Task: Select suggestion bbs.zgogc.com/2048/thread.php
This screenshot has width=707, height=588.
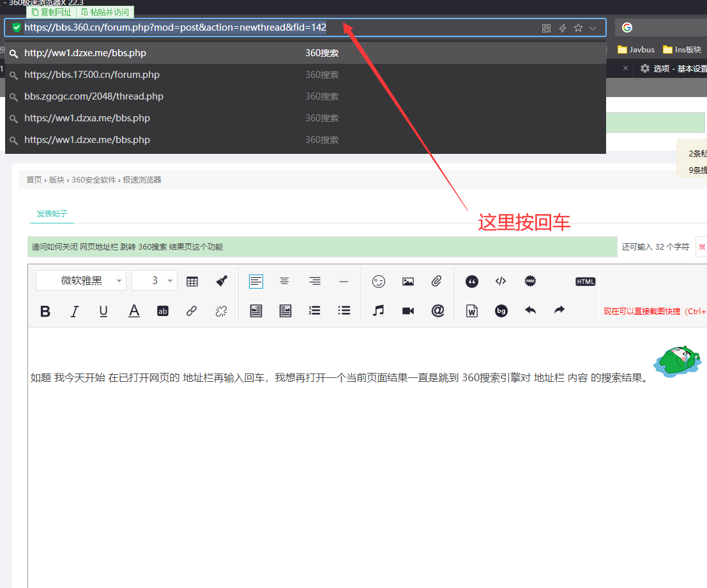Action: [305, 96]
